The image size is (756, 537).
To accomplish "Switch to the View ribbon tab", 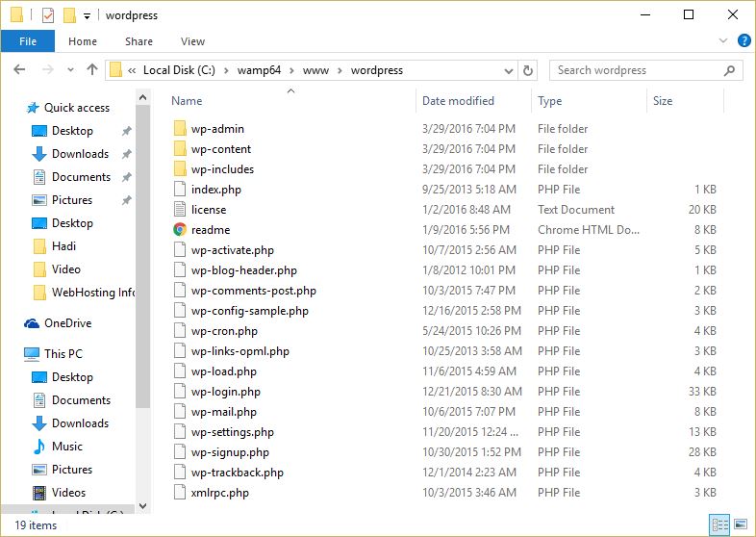I will coord(192,41).
